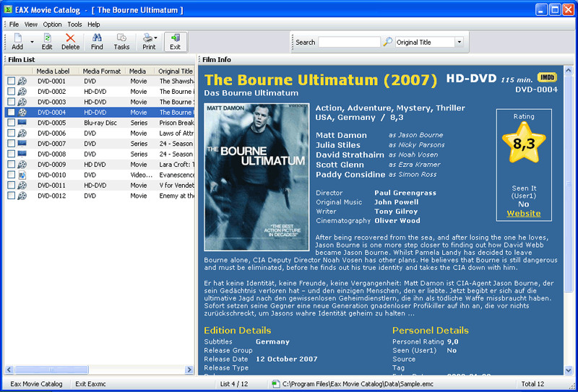Tick the checkbox for DVD-0007
Screen dimensions: 578x392
(x=12, y=144)
